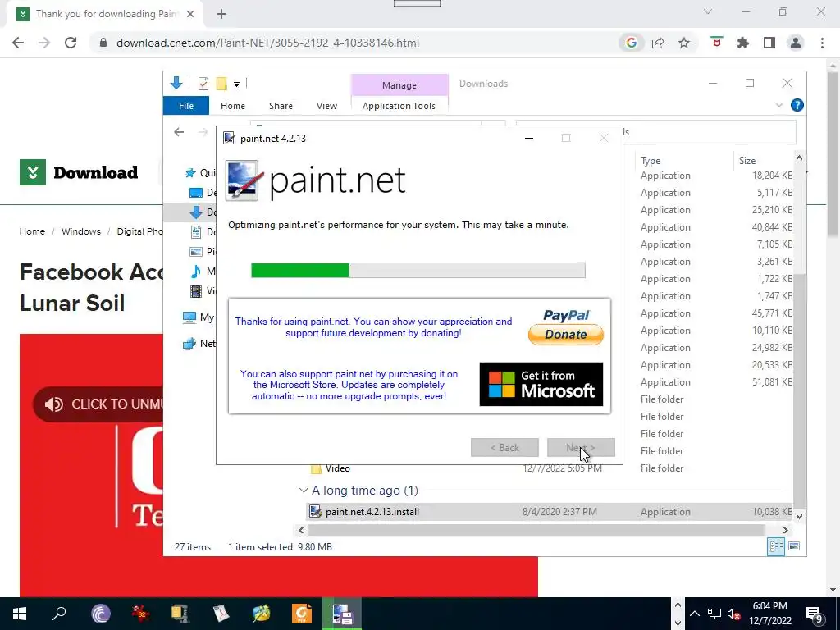
Task: Expand the Explorer ribbon chevron
Action: click(x=779, y=106)
